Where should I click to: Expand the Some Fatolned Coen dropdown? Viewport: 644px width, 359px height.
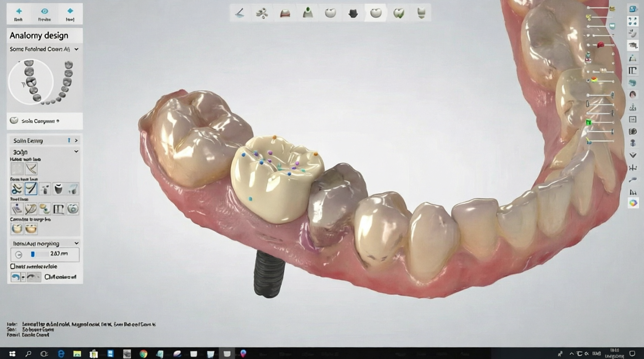tap(76, 49)
